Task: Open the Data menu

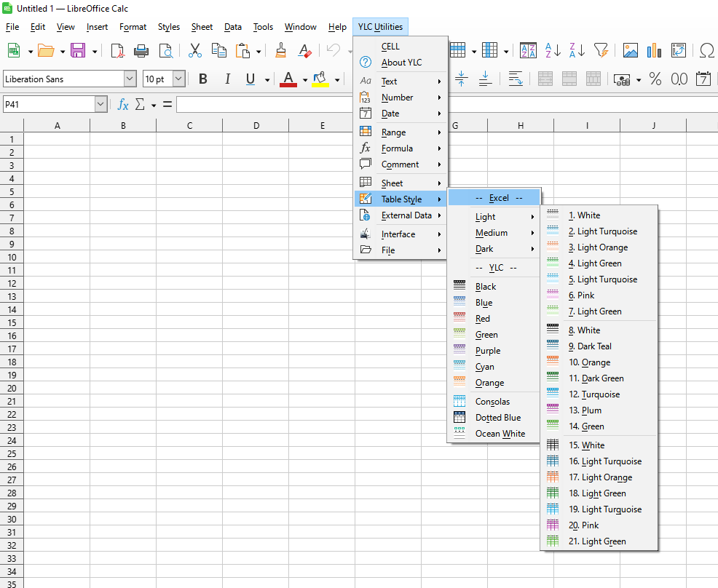Action: (x=233, y=27)
